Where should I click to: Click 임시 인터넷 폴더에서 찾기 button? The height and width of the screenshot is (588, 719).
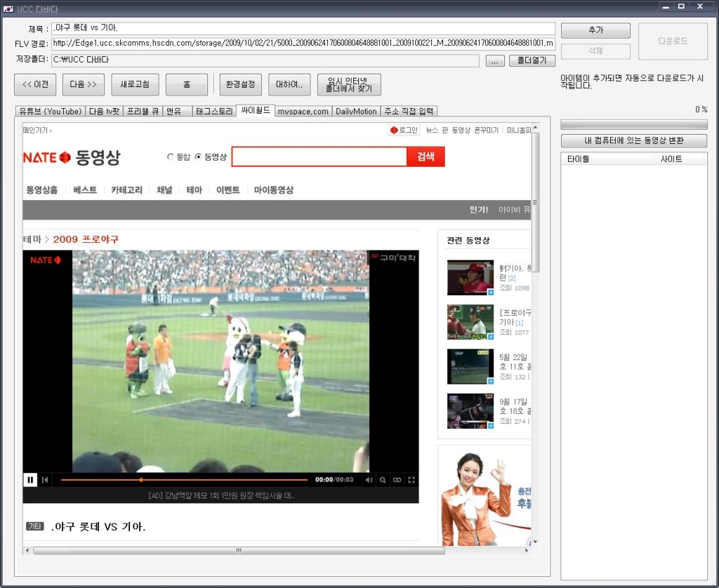[349, 84]
